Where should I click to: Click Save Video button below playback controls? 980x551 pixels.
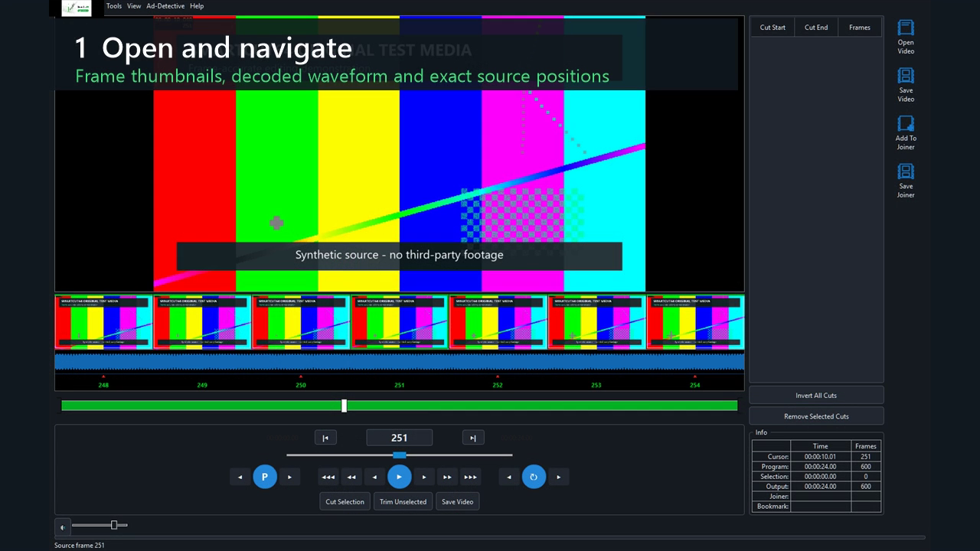pos(458,501)
